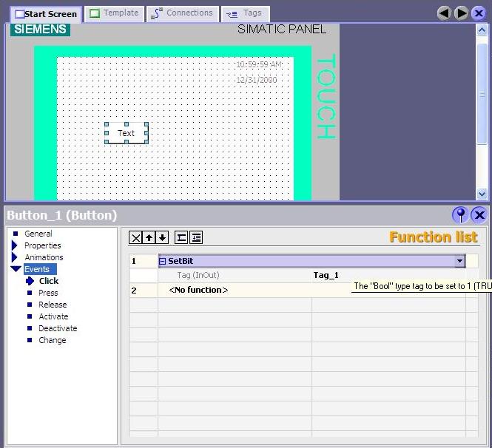This screenshot has height=448, width=492.
Task: Select the Text button on the canvas
Action: point(127,133)
